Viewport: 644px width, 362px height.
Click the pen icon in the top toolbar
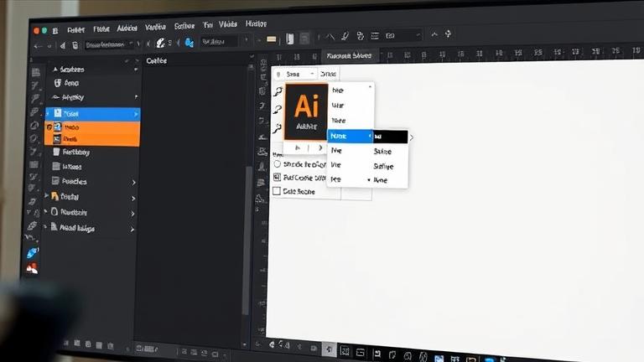[345, 36]
